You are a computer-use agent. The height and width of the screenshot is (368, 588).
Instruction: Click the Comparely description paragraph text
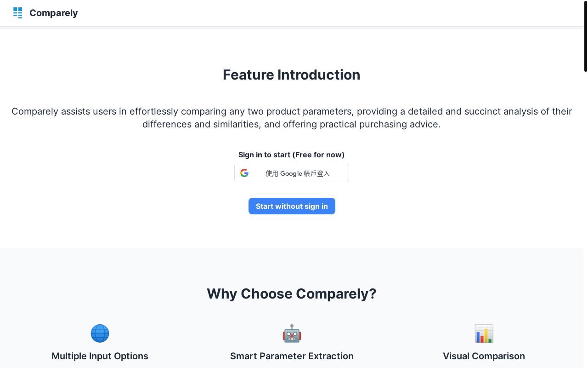(291, 112)
